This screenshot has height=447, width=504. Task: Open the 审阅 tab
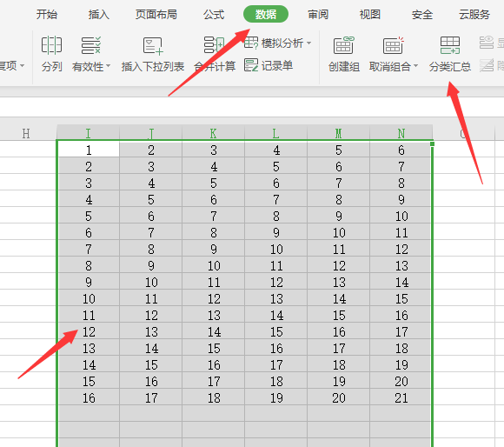click(x=318, y=15)
